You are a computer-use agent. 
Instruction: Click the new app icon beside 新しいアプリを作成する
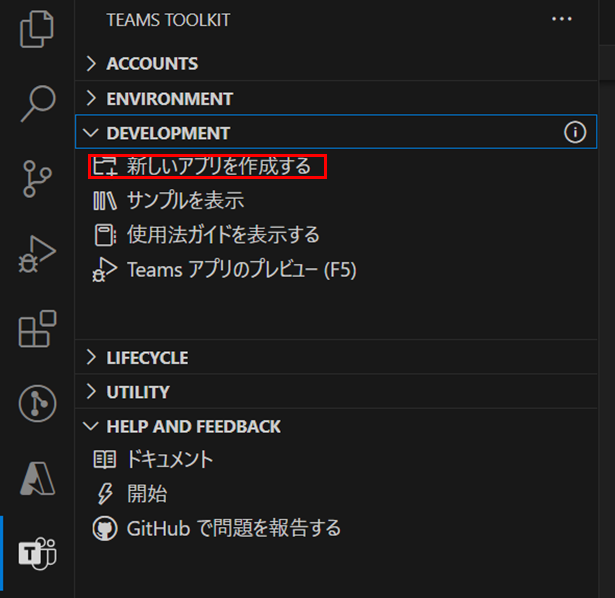[x=105, y=166]
